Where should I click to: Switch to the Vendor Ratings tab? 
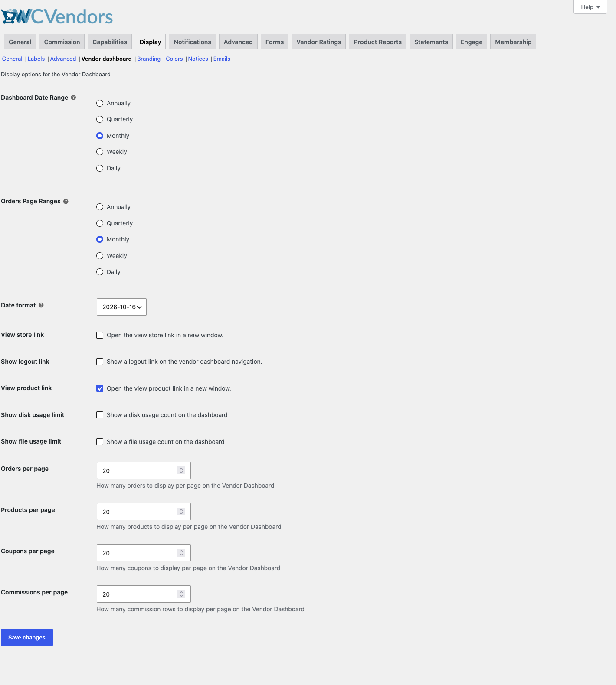pos(319,42)
